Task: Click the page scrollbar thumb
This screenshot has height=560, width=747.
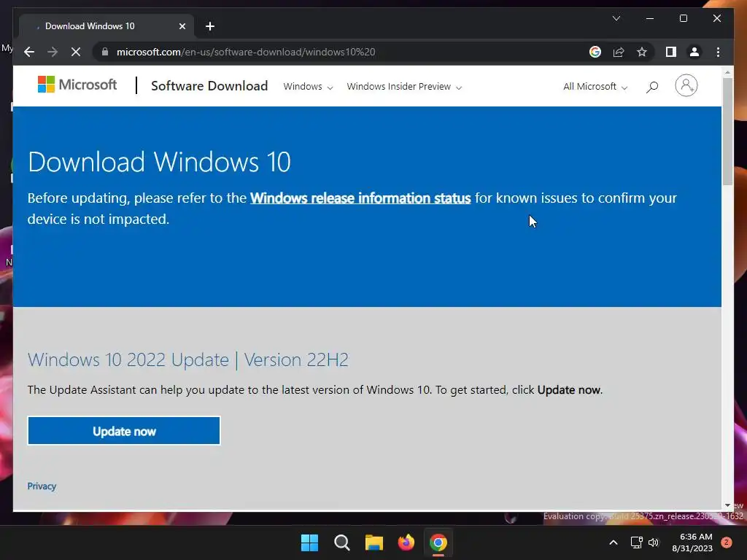Action: [x=727, y=131]
